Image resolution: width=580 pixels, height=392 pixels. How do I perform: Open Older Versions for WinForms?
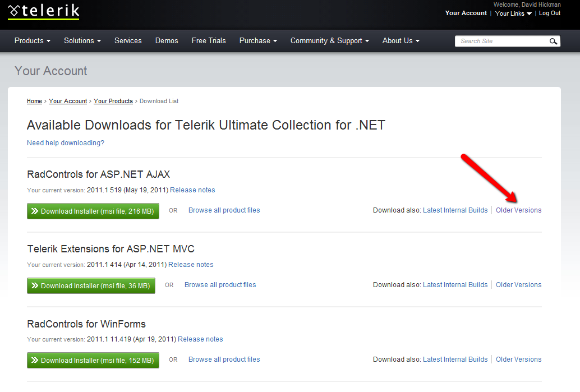(x=519, y=359)
